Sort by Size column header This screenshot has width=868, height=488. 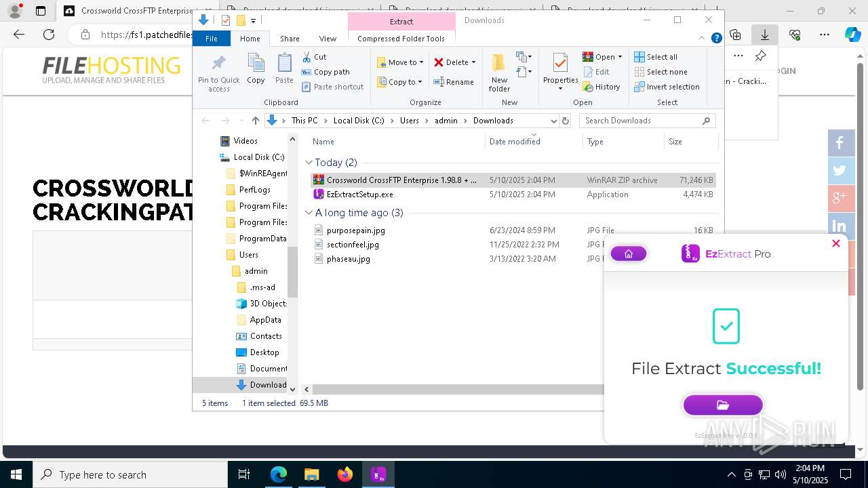tap(690, 142)
